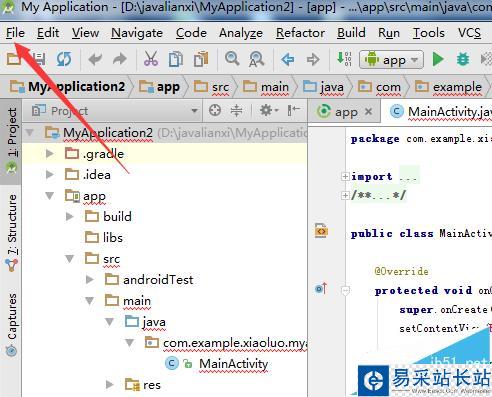Open the Tools menu

428,33
